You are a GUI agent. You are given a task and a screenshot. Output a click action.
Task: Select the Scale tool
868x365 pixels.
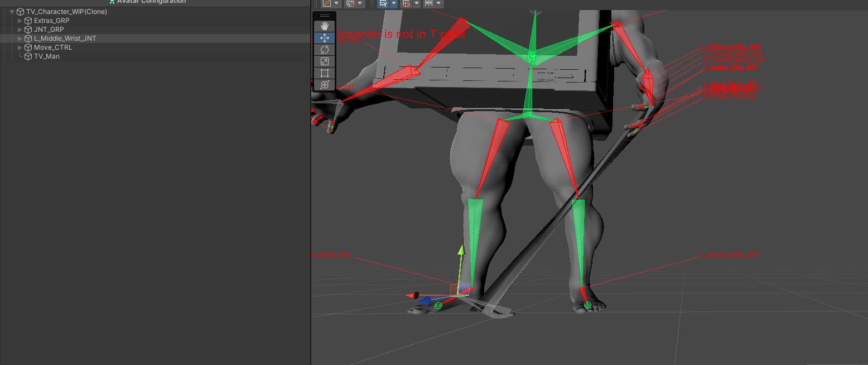coord(325,61)
